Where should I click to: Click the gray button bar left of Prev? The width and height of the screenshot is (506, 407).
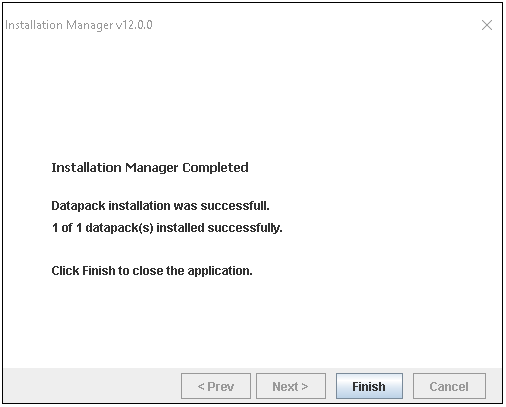92,386
